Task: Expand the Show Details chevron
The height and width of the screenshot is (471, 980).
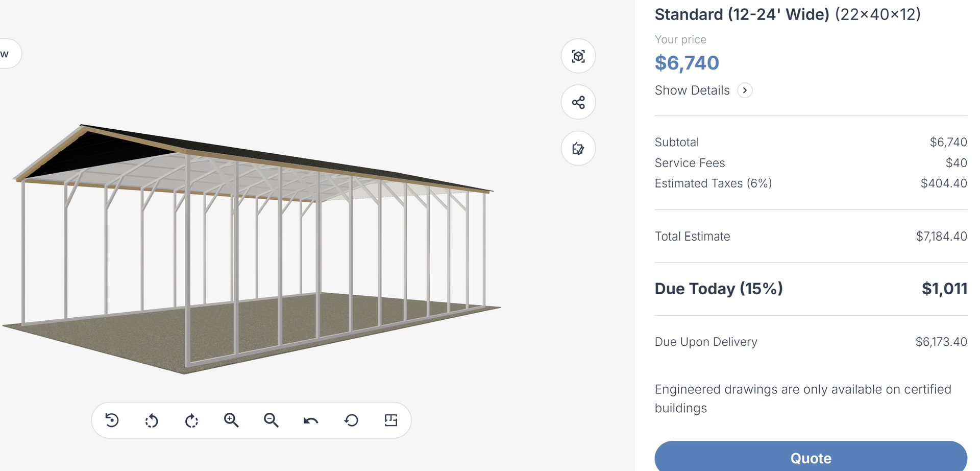Action: (x=745, y=90)
